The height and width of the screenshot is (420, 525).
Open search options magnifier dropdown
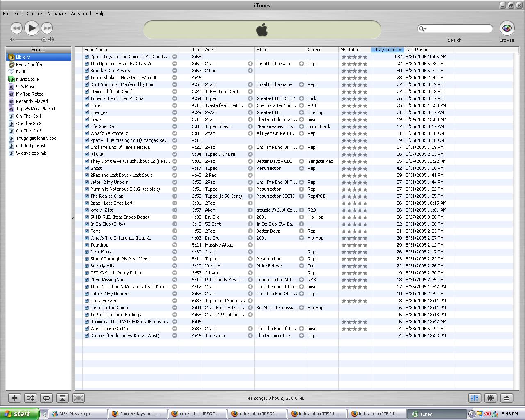(422, 28)
